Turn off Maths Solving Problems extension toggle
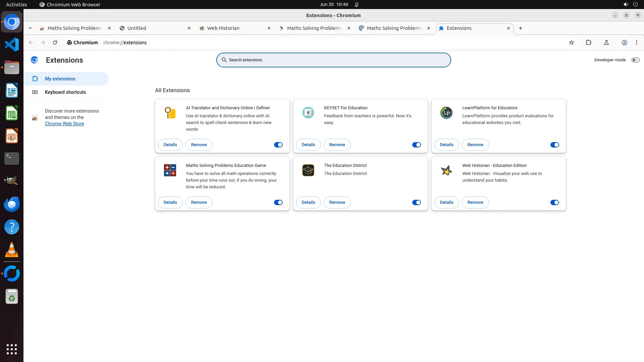 278,202
